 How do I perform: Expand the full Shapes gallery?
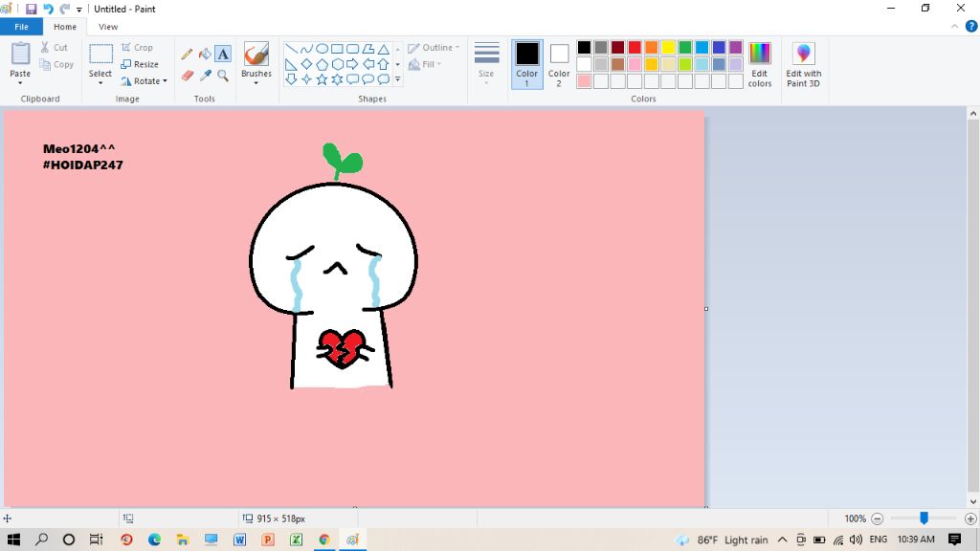397,79
